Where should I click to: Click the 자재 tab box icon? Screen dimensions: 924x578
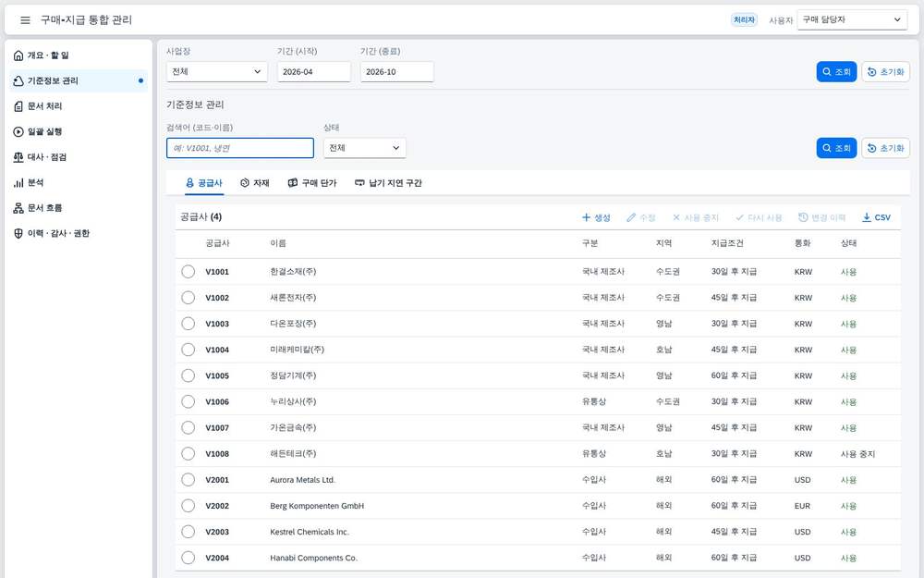245,183
